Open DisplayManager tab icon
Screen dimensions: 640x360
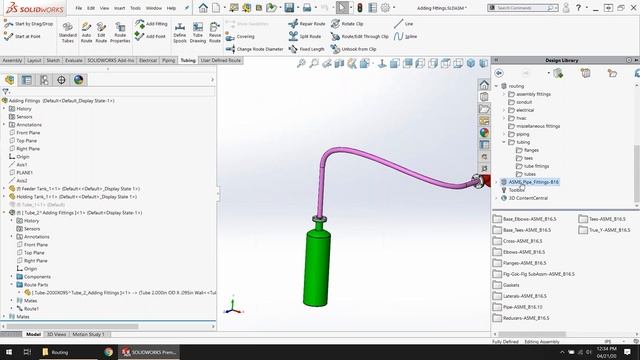[x=78, y=80]
